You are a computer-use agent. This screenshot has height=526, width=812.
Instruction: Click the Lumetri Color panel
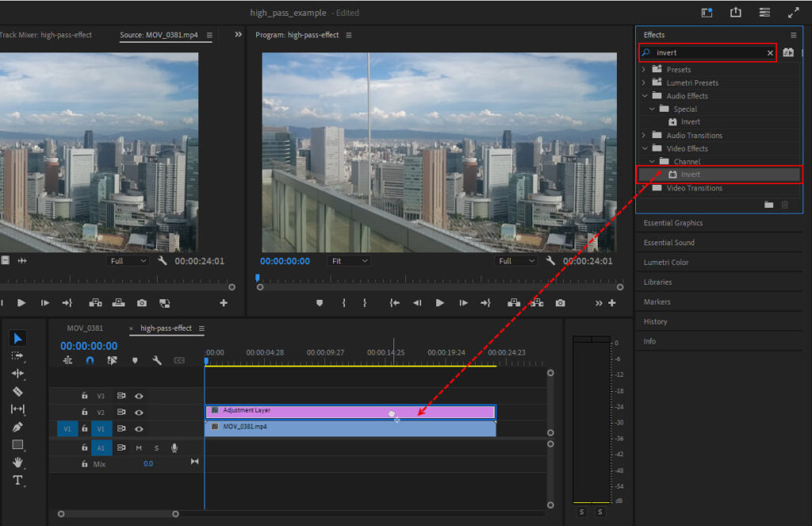[665, 263]
